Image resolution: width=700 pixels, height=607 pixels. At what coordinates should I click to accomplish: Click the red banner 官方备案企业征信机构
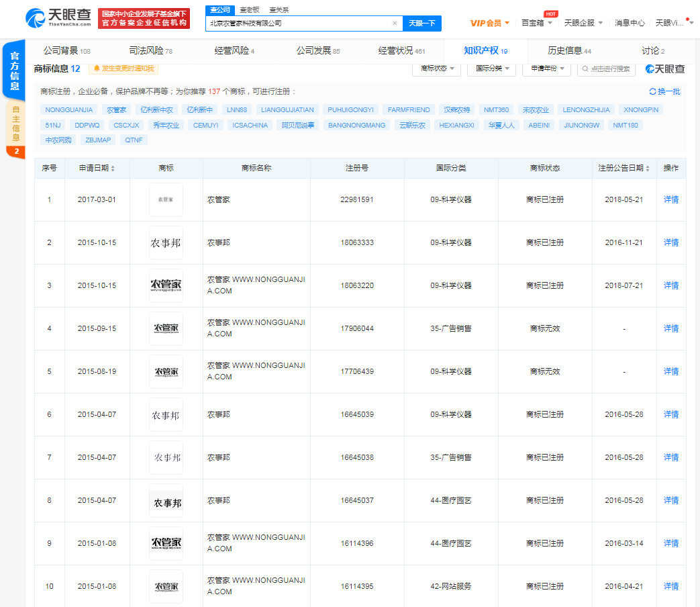coord(144,18)
